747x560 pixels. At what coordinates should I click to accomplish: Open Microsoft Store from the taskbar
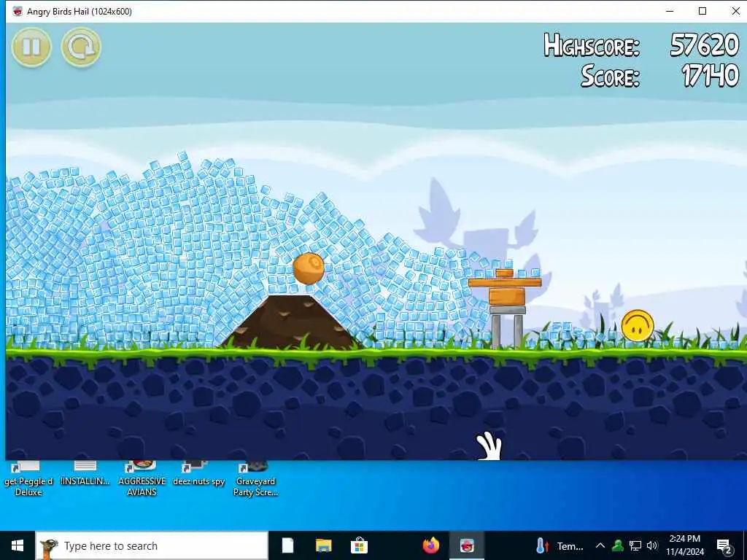(359, 545)
